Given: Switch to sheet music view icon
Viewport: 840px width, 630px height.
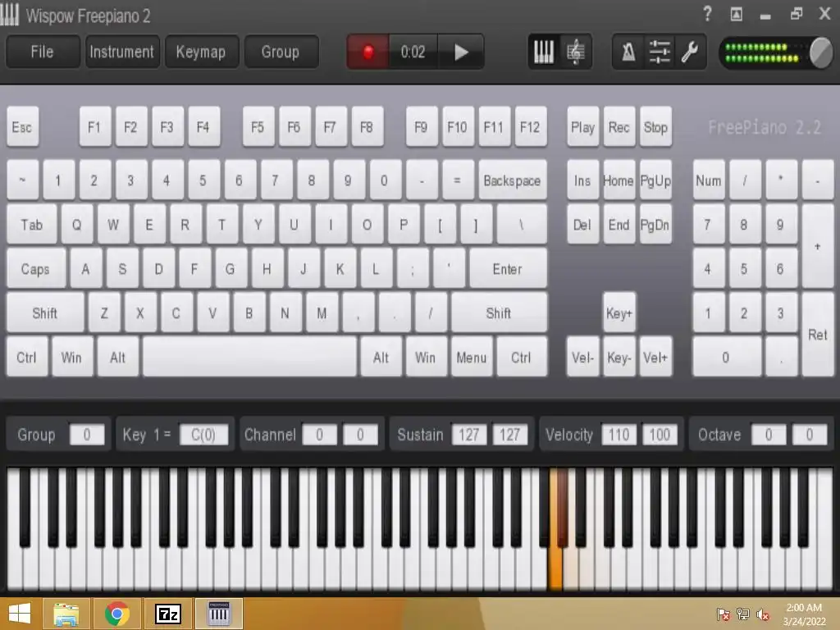Looking at the screenshot, I should click(x=576, y=52).
